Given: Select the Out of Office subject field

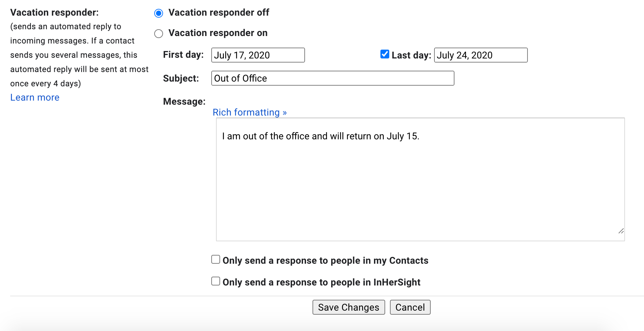Looking at the screenshot, I should coord(332,78).
